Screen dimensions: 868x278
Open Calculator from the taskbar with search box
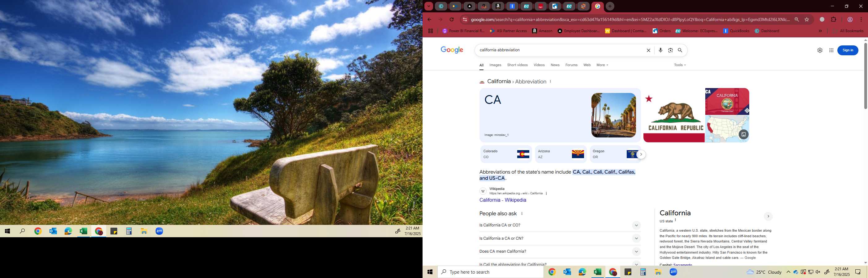(x=643, y=272)
